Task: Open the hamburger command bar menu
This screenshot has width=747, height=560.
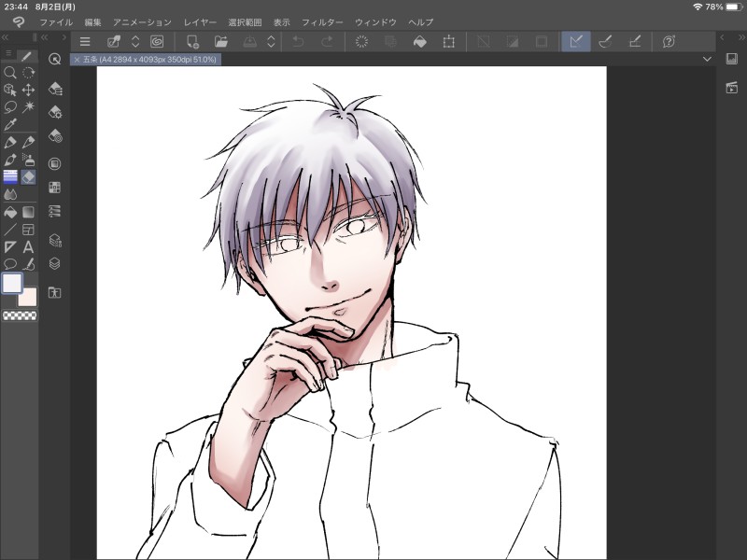Action: (85, 42)
